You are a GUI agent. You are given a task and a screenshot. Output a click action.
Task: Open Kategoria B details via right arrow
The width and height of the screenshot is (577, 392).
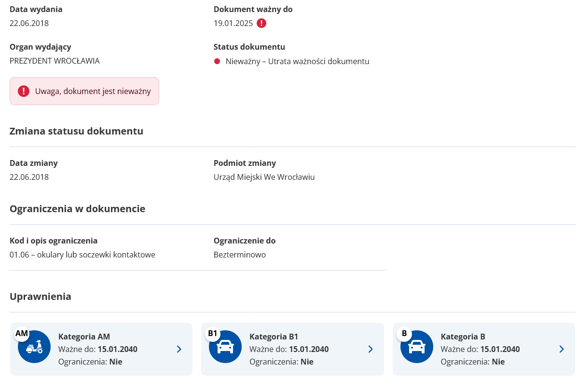pyautogui.click(x=562, y=349)
